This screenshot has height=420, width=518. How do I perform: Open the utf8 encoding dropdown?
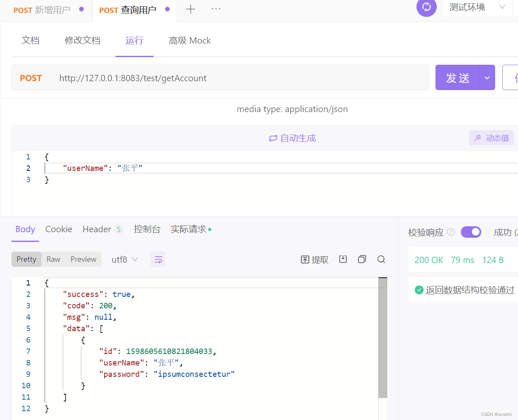124,259
